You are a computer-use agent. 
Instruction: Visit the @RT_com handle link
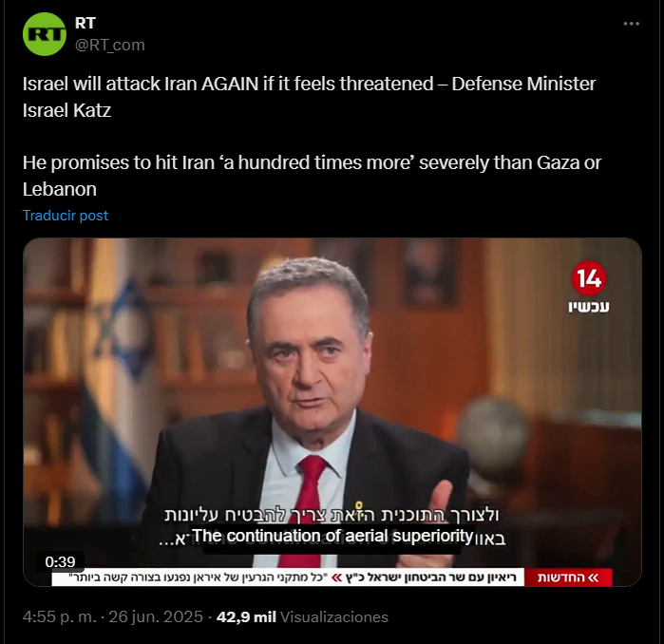coord(109,45)
